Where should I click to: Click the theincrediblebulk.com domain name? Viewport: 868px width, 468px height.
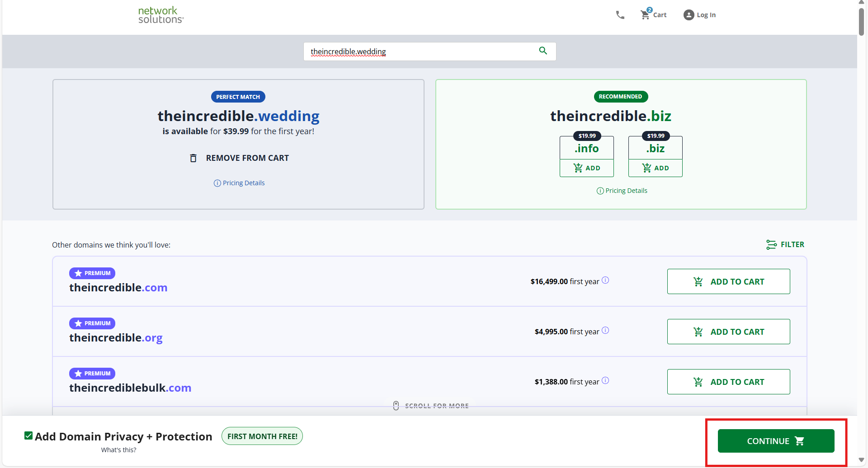(x=130, y=388)
